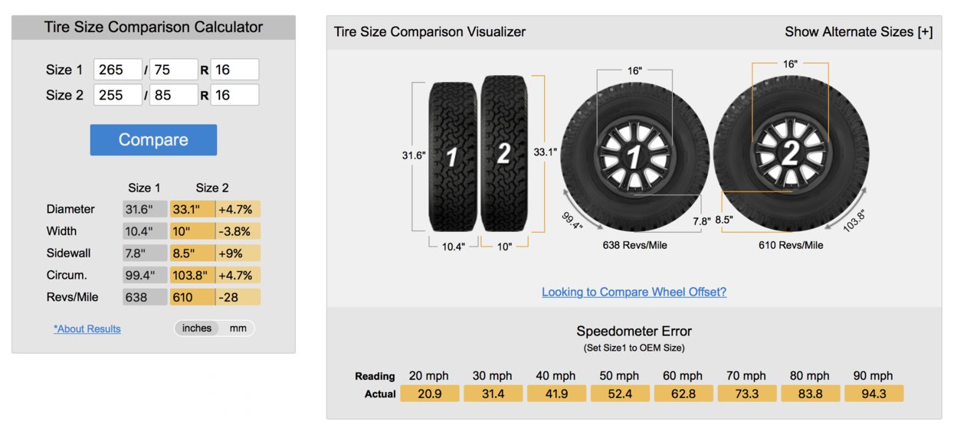
Task: Click tire 2 front tread image
Action: [x=504, y=153]
